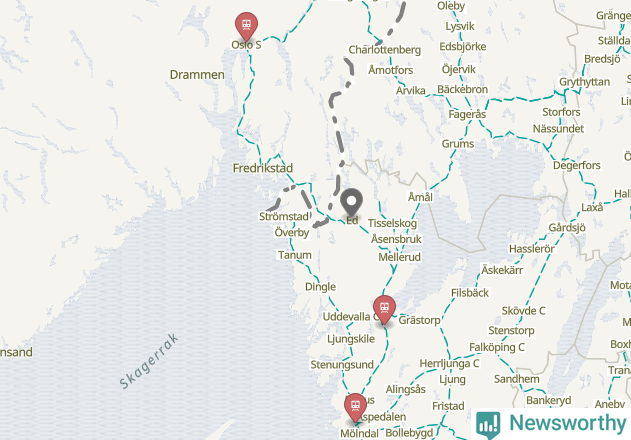Select the Strömstad station label
Screen dimensions: 631x440
coord(284,216)
